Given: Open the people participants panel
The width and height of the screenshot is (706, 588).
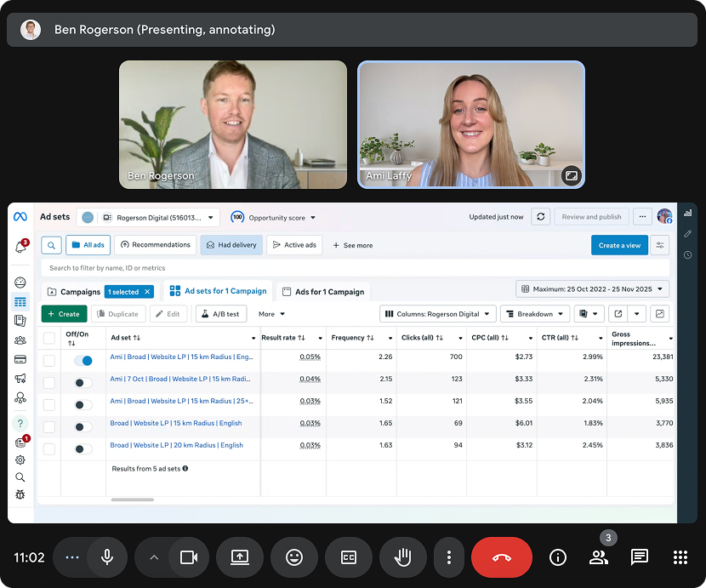Looking at the screenshot, I should tap(599, 557).
